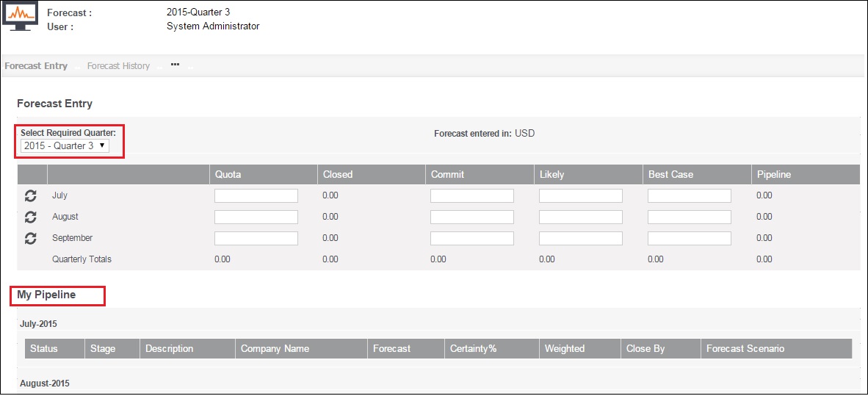
Task: Click the Company Name column header
Action: click(302, 348)
